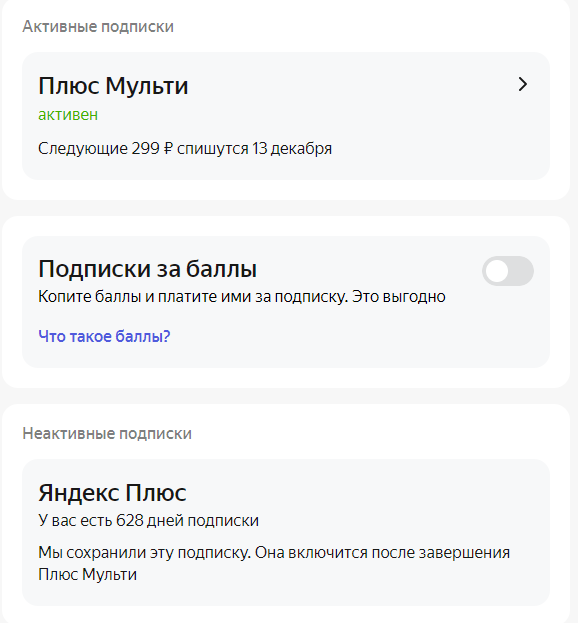Enable the Подписки за баллы switch
This screenshot has height=623, width=578.
pos(508,271)
